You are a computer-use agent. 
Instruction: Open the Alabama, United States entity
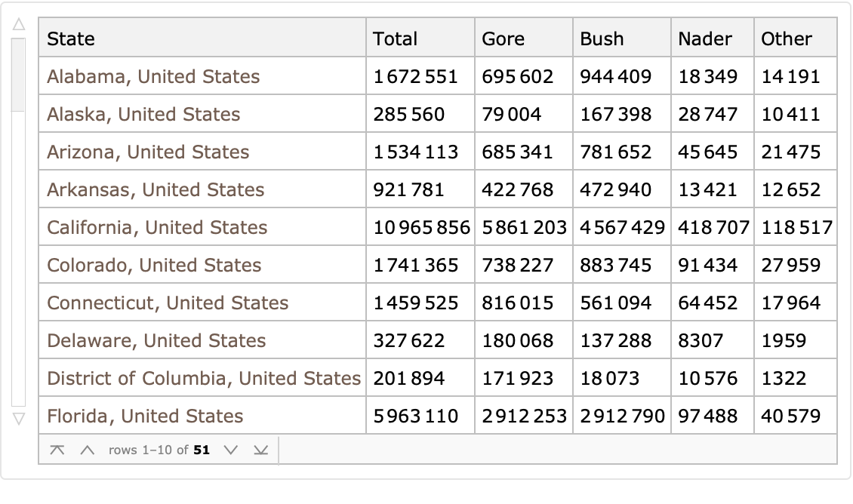(x=153, y=76)
